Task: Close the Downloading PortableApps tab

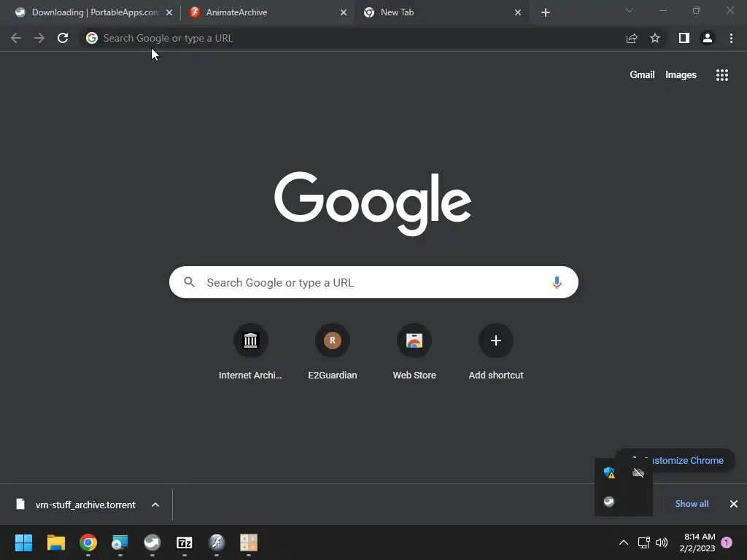Action: click(x=169, y=12)
